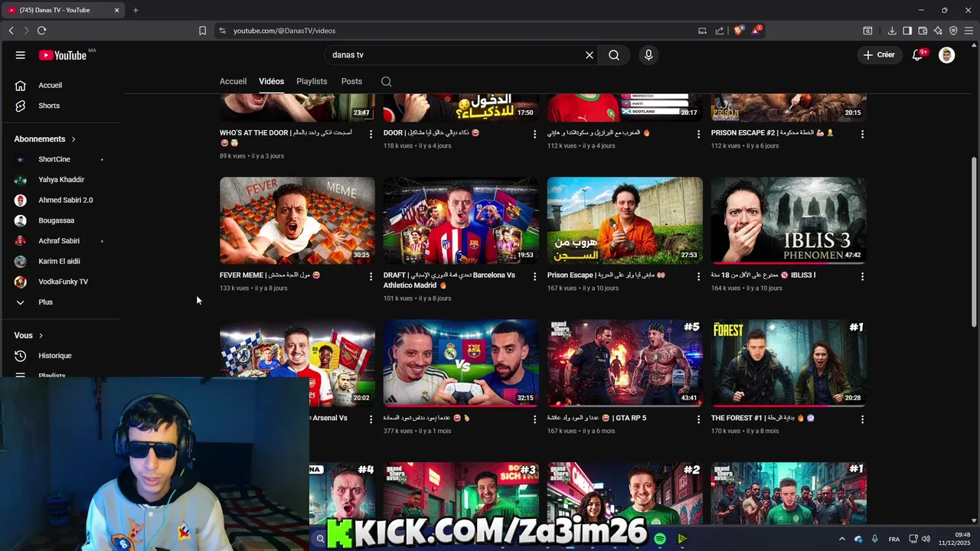
Task: Switch to the Posts channel tab
Action: 351,81
